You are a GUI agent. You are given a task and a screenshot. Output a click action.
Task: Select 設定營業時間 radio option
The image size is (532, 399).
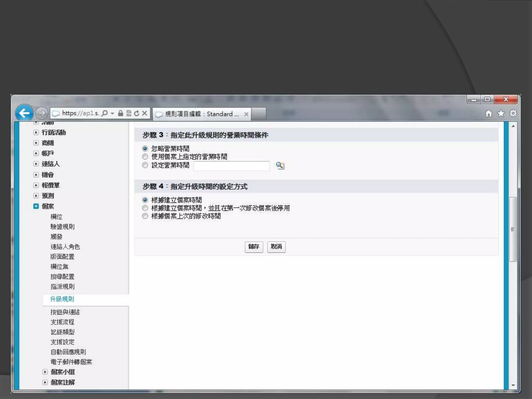point(145,165)
